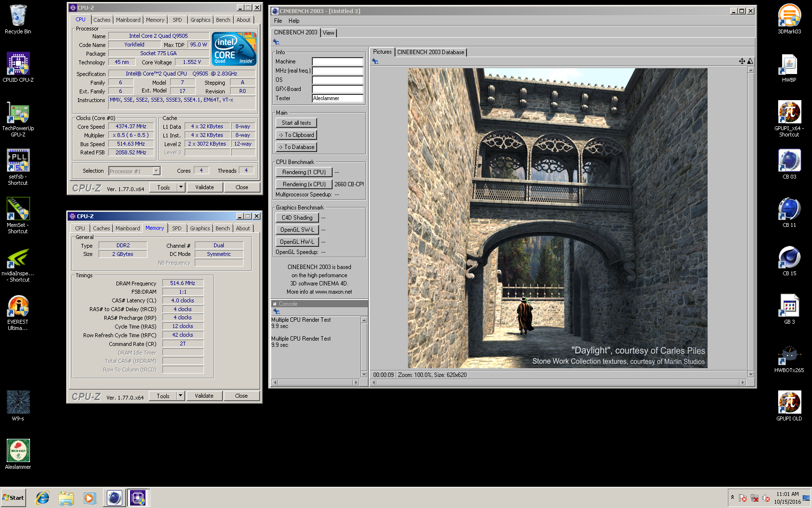Open the CB 15 desktop icon
Screen dimensions: 812x508
pyautogui.click(x=789, y=261)
